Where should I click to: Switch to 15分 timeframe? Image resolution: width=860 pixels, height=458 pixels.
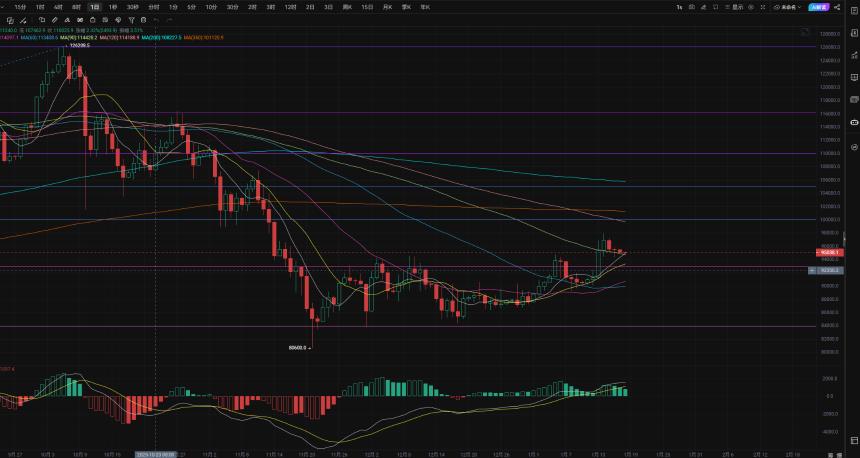point(20,7)
